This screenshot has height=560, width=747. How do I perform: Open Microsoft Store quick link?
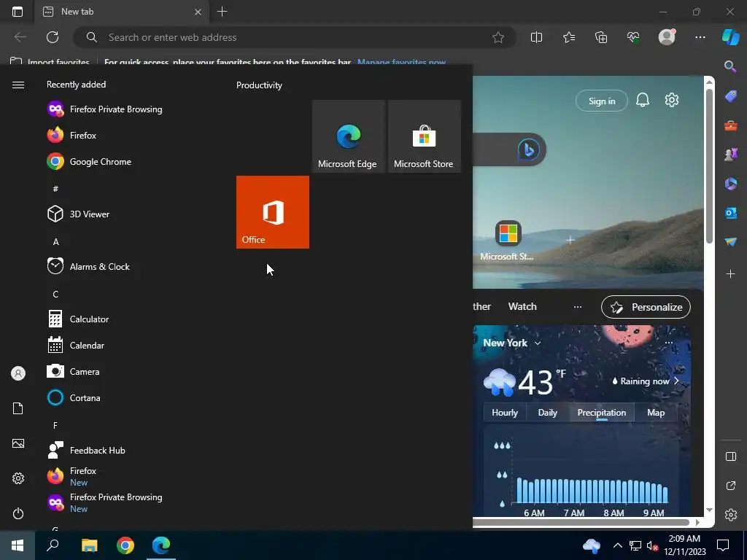point(508,241)
